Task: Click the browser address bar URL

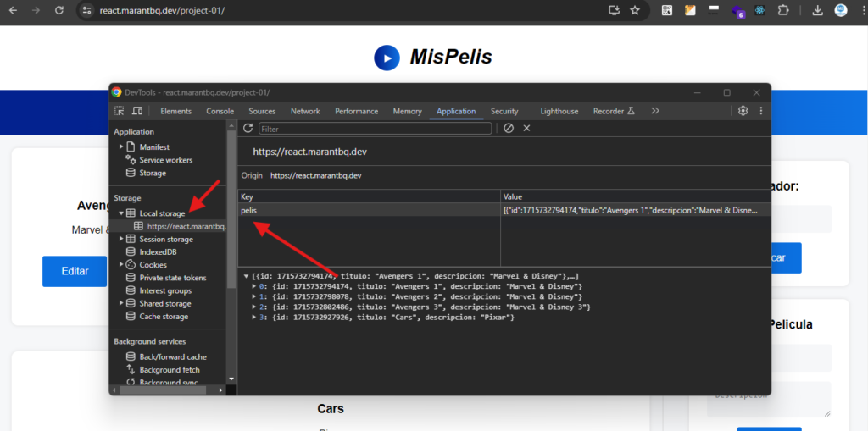Action: pos(162,10)
